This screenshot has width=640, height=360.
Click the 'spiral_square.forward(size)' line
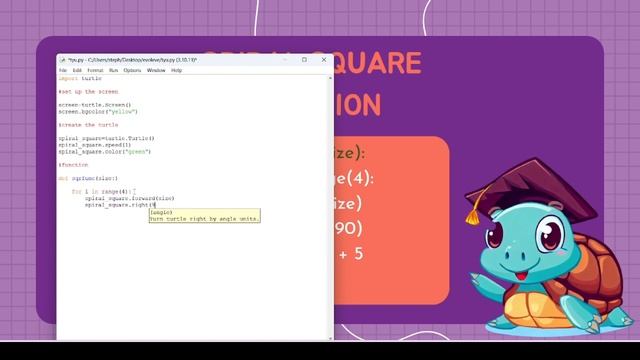click(x=129, y=198)
